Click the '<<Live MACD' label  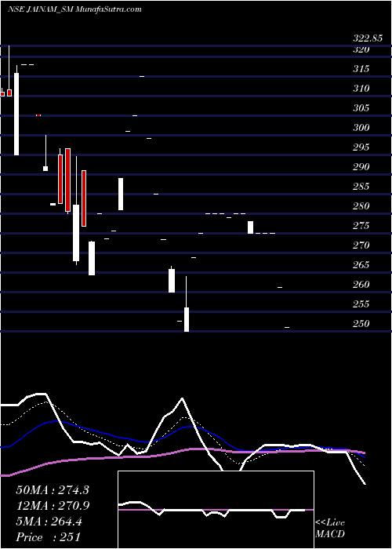[330, 529]
